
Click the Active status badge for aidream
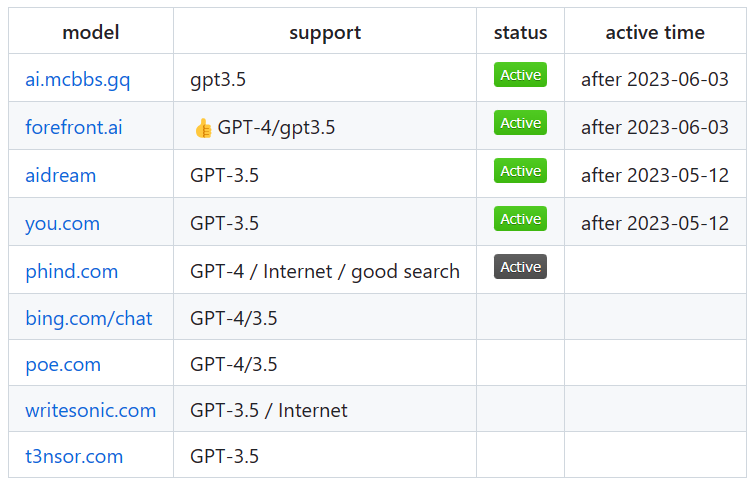click(x=520, y=171)
